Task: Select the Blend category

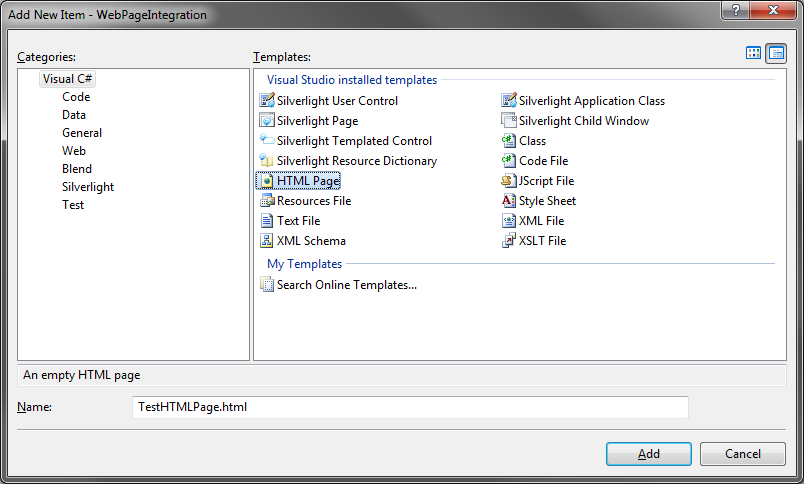Action: [77, 169]
